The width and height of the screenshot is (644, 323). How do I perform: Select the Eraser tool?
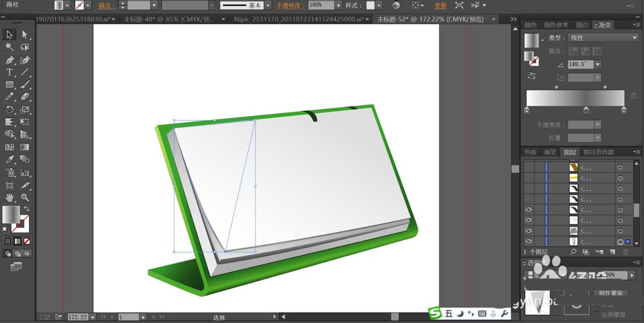click(24, 97)
